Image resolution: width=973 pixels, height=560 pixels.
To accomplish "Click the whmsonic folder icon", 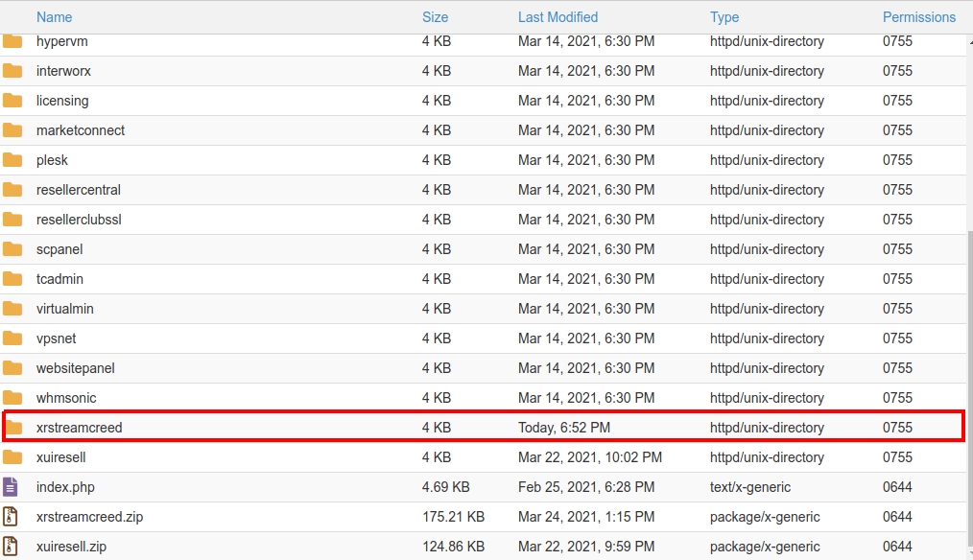I will 12,398.
